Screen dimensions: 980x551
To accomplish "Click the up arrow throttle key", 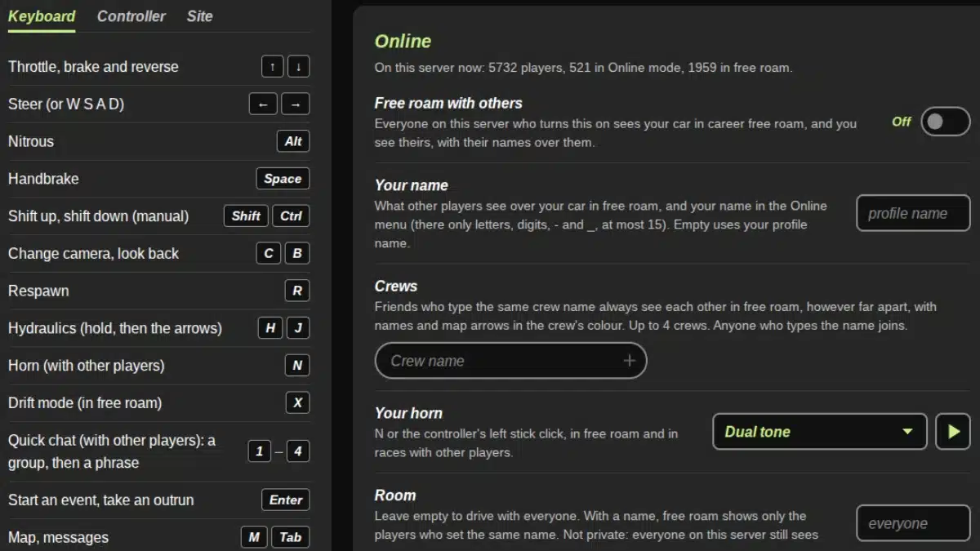I will (273, 67).
